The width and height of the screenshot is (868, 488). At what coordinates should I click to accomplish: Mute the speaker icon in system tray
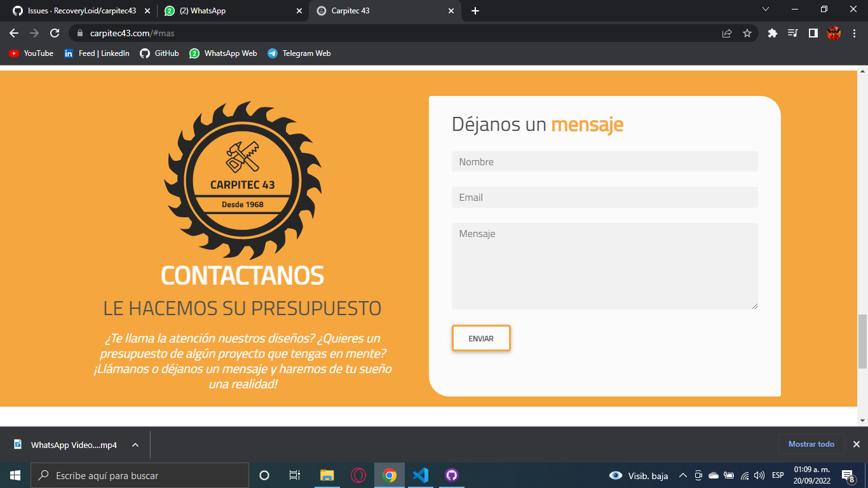coord(758,475)
